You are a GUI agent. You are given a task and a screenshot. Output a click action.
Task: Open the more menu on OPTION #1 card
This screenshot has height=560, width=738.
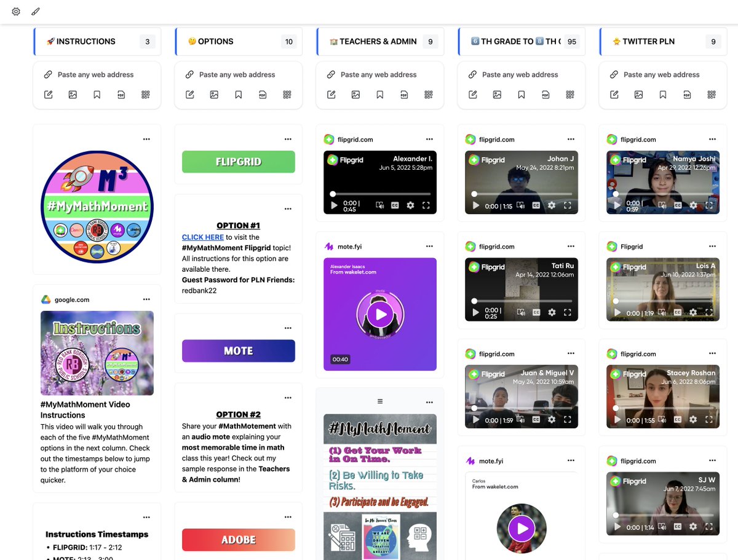point(288,209)
